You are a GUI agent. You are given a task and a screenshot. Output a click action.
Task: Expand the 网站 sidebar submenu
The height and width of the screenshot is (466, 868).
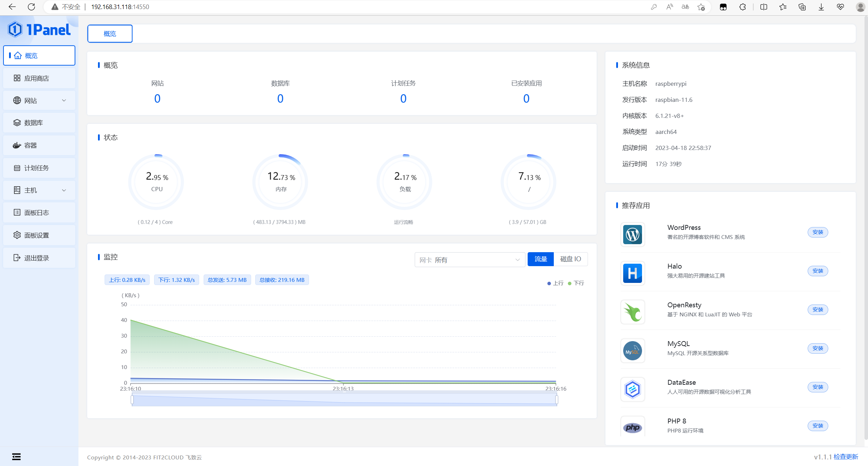[39, 100]
